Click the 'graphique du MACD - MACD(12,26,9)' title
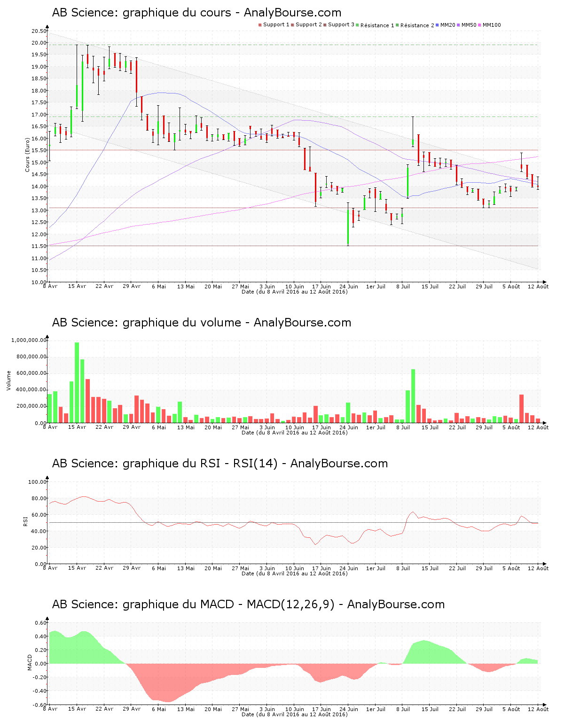Image resolution: width=564 pixels, height=728 pixels. pos(248,604)
